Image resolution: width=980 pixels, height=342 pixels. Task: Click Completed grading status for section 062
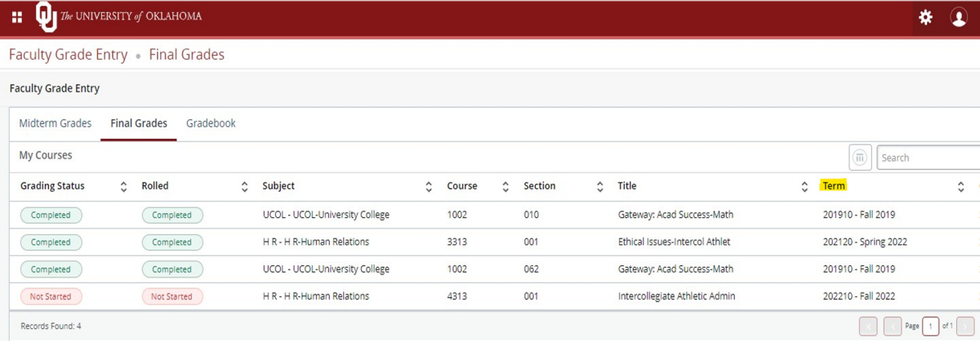click(51, 269)
